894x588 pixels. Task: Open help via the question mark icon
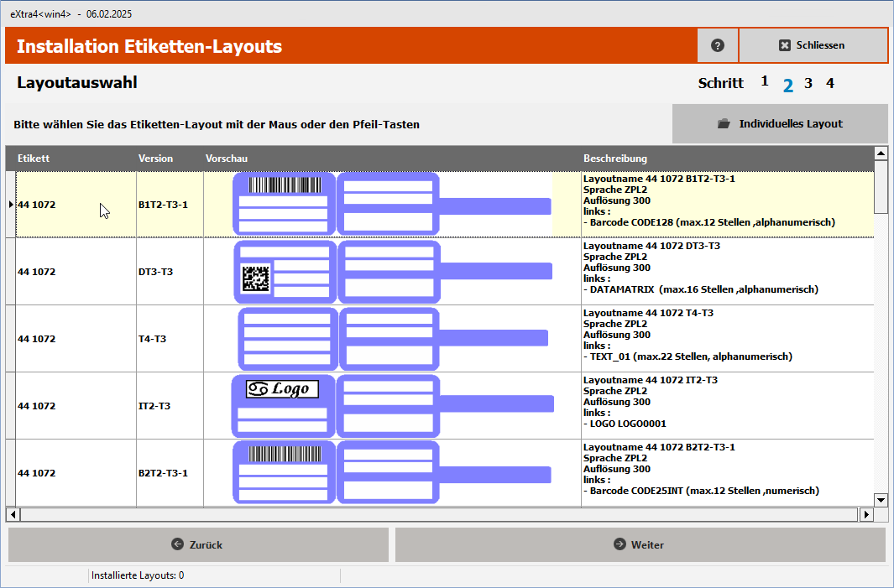[717, 45]
